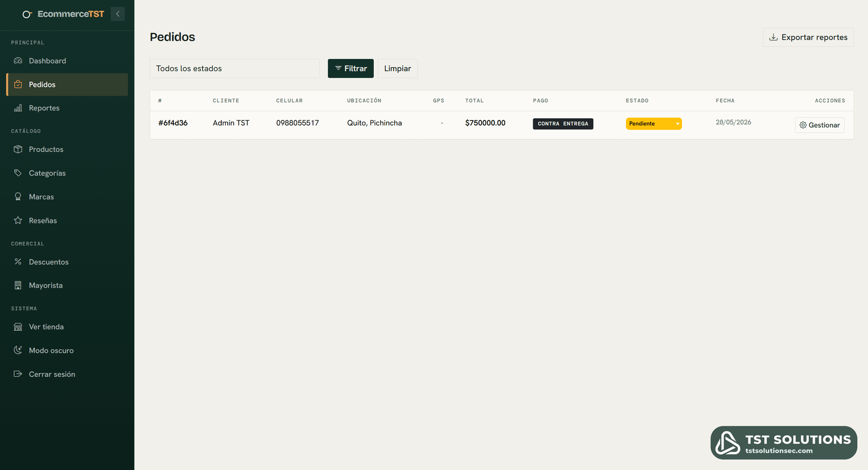Open Ver tienda link
This screenshot has height=470, width=868.
67,327
